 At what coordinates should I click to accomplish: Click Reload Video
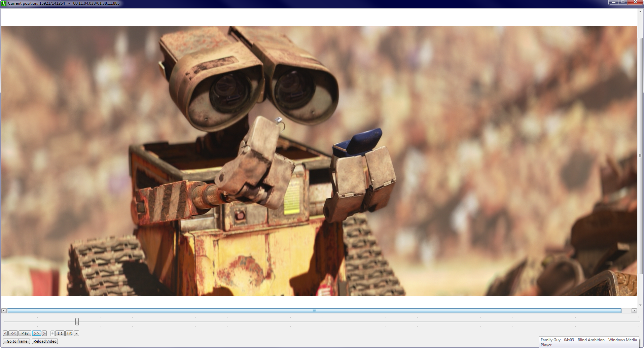tap(45, 341)
